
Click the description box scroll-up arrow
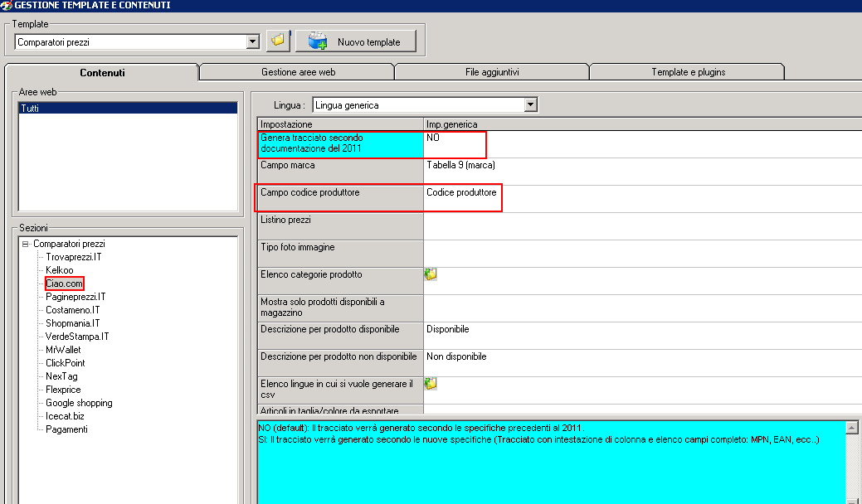851,428
